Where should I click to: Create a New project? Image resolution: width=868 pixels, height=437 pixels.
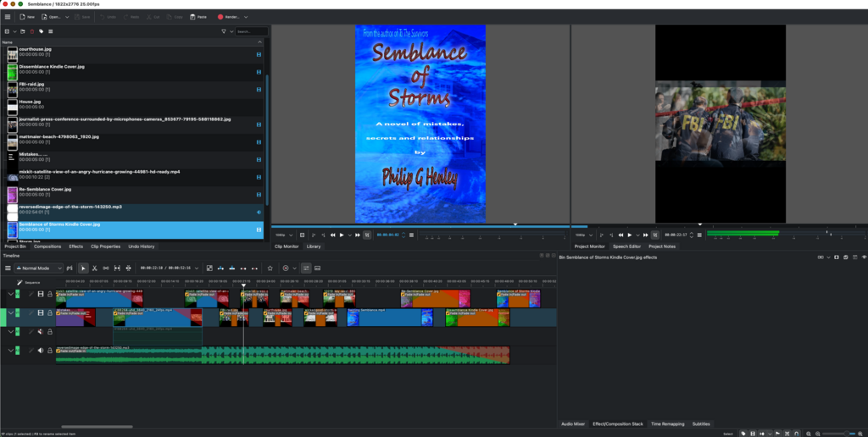[27, 17]
